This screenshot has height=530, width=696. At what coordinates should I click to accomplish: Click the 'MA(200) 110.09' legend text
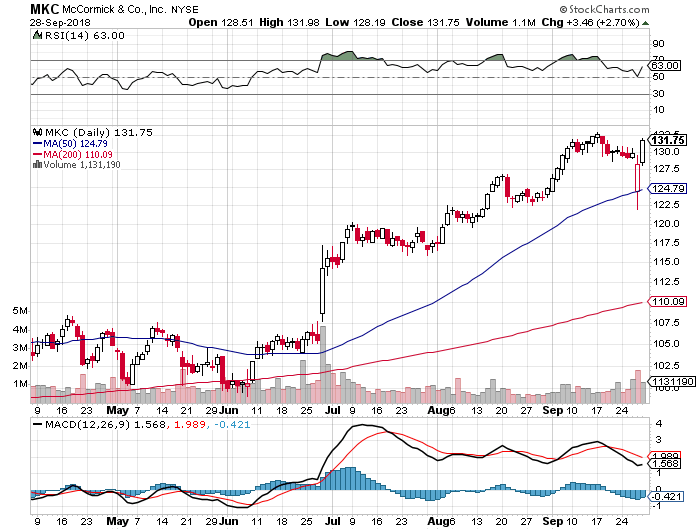click(78, 154)
